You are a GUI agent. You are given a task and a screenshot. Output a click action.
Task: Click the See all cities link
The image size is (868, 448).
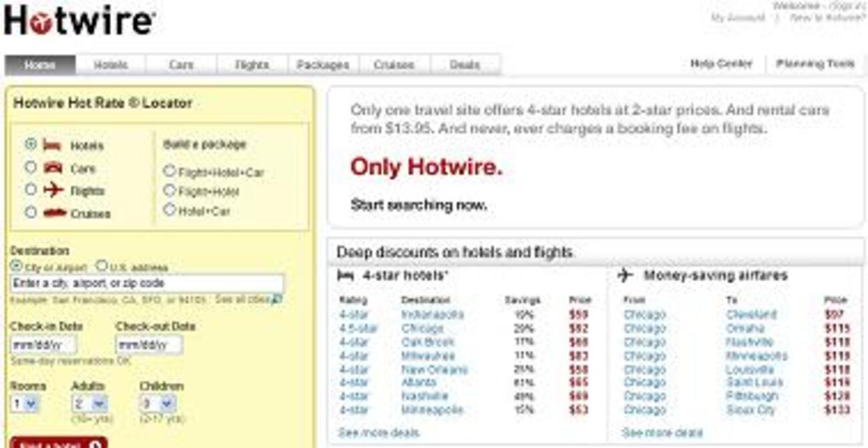242,300
